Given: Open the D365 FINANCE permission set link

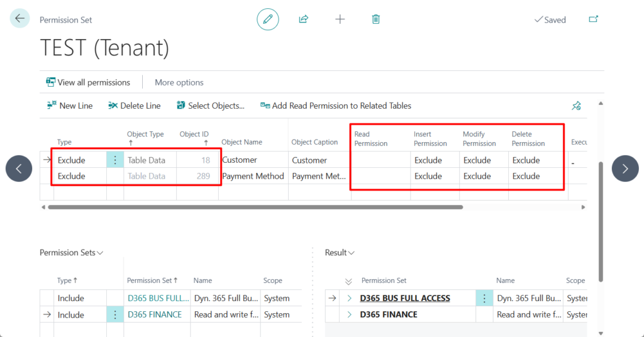Looking at the screenshot, I should [154, 314].
